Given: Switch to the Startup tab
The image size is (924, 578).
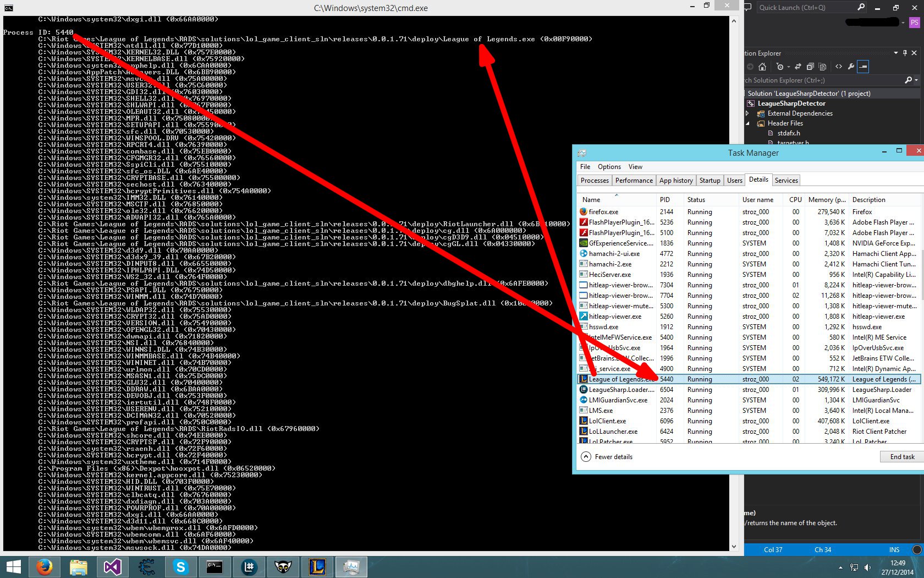Looking at the screenshot, I should [x=710, y=181].
